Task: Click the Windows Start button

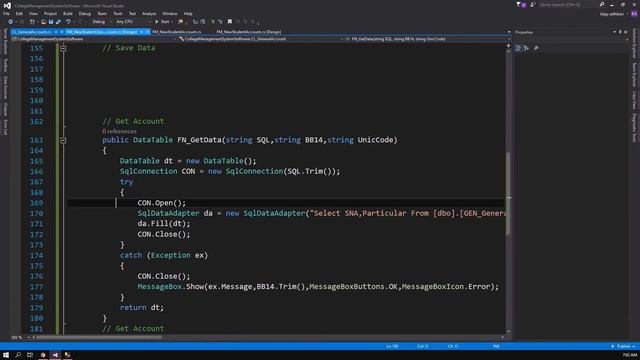Action: pos(6,355)
